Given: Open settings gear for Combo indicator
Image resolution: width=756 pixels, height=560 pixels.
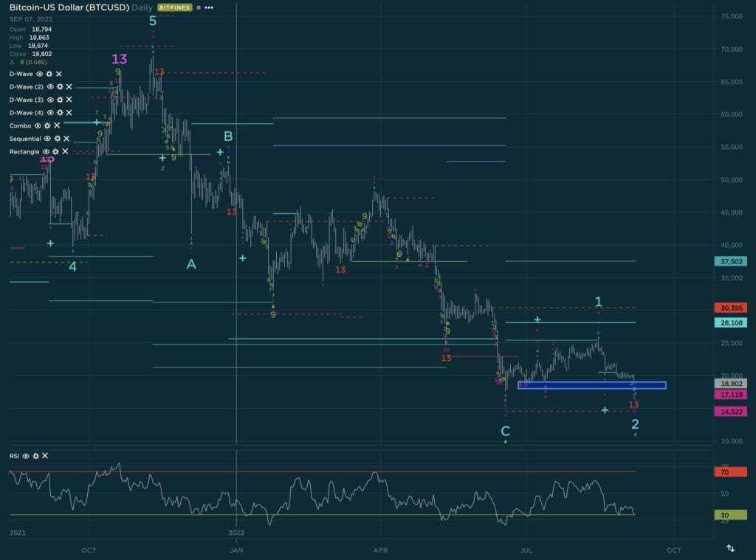Looking at the screenshot, I should [x=47, y=125].
